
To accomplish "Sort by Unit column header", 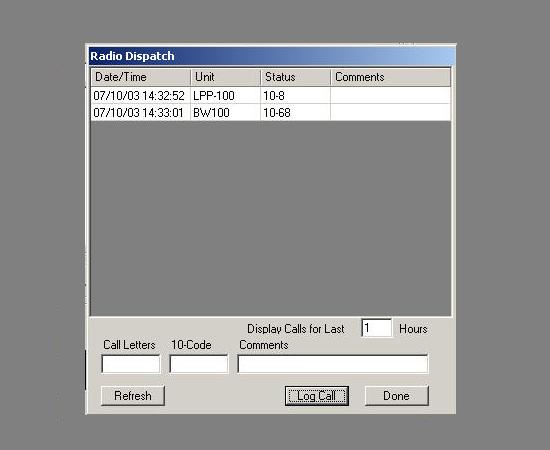I will point(226,77).
